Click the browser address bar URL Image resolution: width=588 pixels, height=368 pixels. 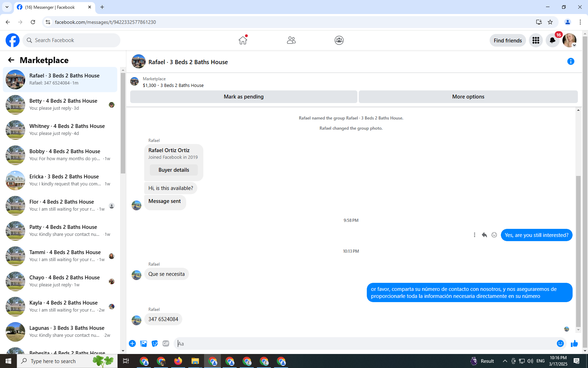105,22
